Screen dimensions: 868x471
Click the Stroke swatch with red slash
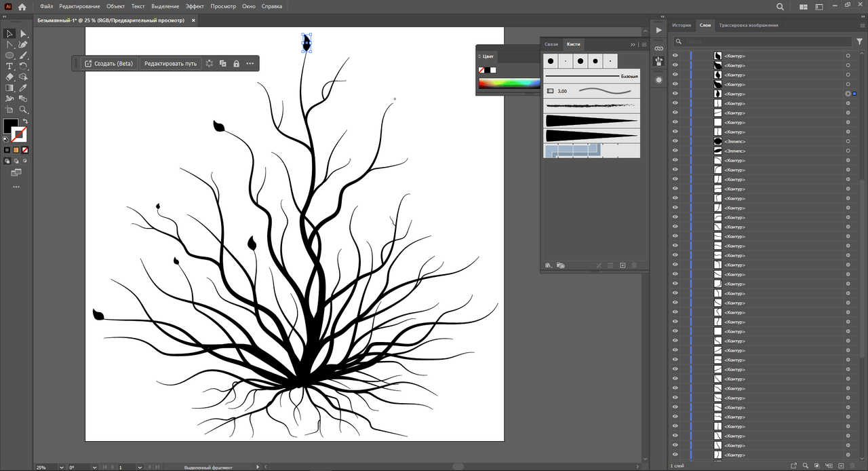(x=20, y=134)
